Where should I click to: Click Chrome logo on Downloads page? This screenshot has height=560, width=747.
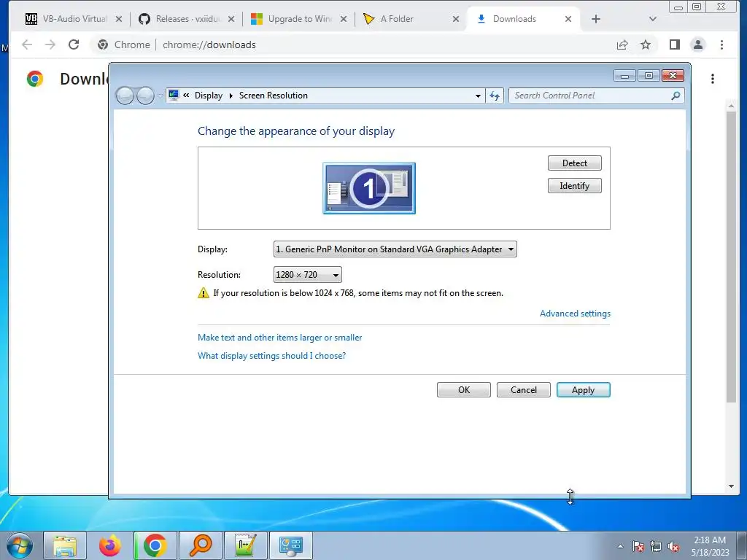(35, 79)
